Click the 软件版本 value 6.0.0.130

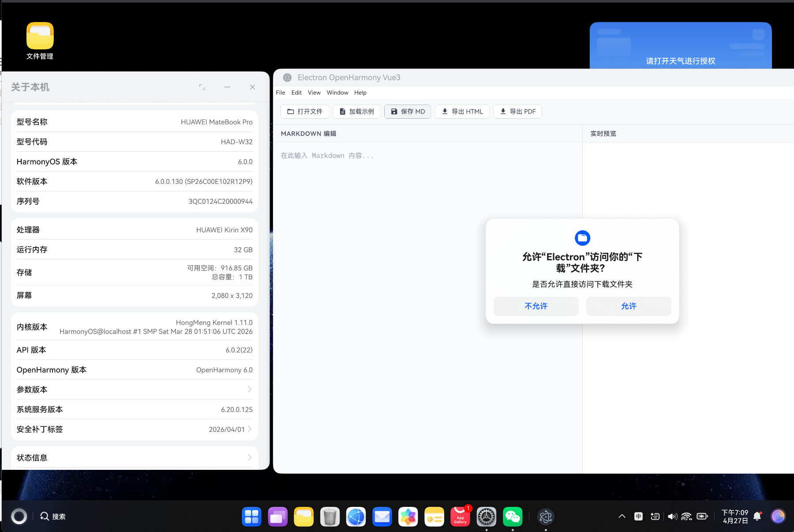pos(204,182)
